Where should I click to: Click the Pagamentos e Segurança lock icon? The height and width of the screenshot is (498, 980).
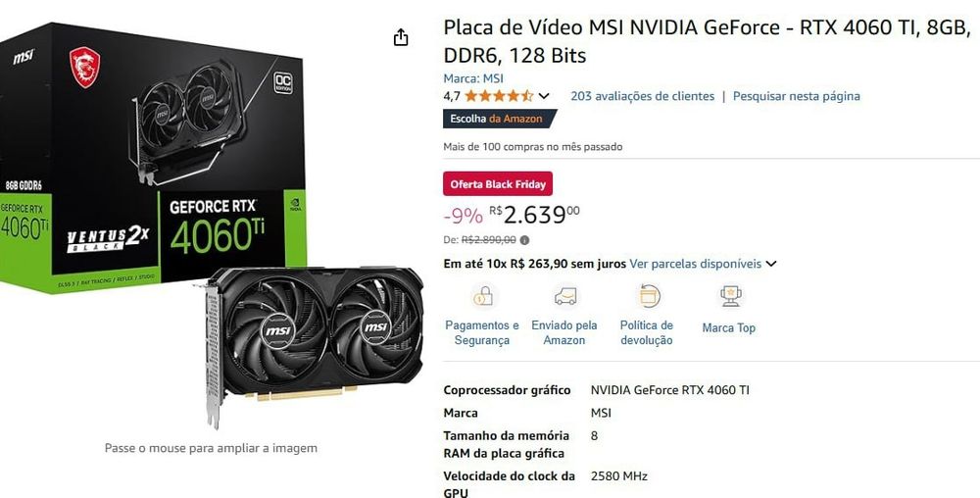(482, 295)
